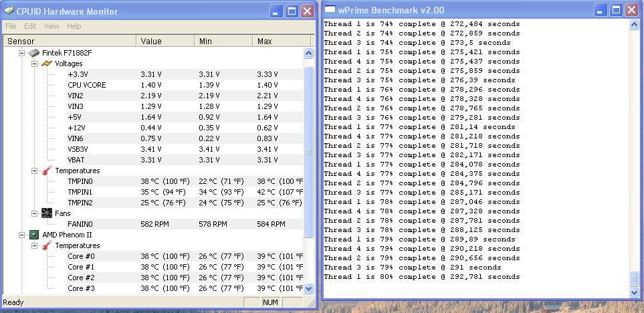
Task: Click the 1.40 V CPU VCORE value
Action: pyautogui.click(x=151, y=85)
